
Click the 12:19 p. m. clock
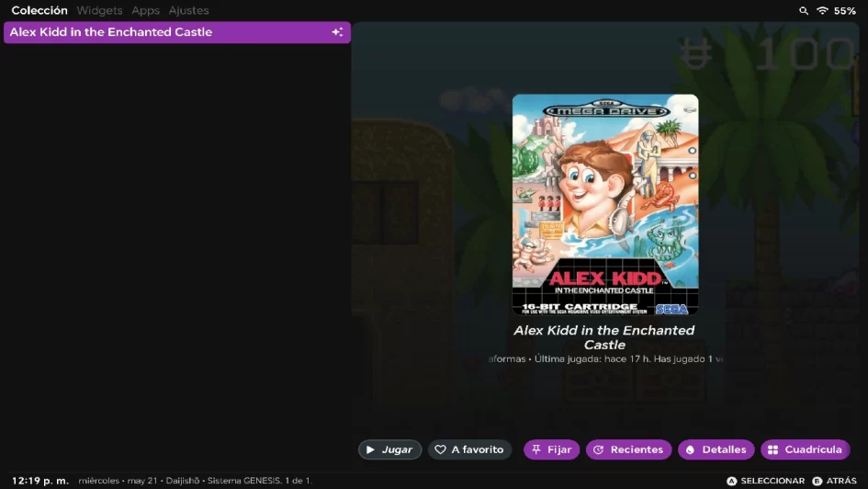(x=39, y=481)
